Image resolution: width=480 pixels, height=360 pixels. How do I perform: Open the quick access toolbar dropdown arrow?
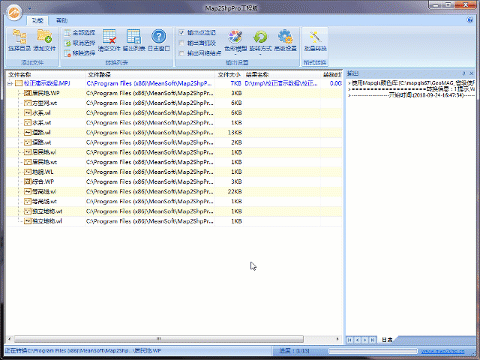[30, 8]
